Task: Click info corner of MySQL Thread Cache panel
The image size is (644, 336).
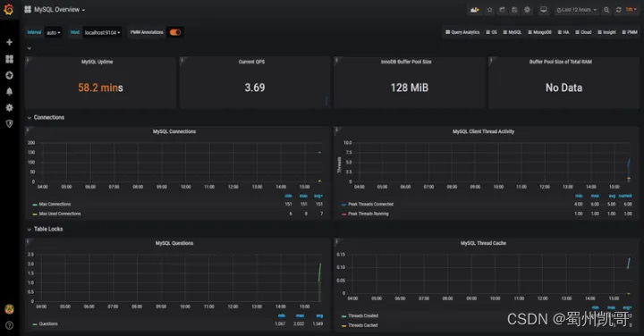Action: click(x=337, y=241)
